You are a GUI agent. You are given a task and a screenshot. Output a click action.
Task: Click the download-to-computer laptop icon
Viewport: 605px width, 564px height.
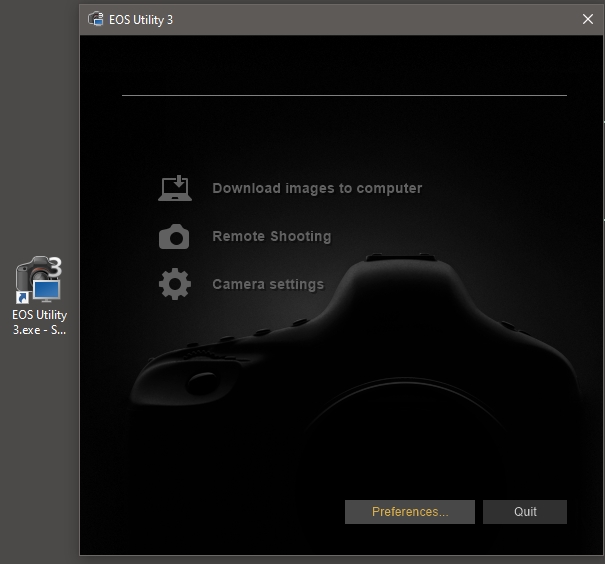coord(175,188)
